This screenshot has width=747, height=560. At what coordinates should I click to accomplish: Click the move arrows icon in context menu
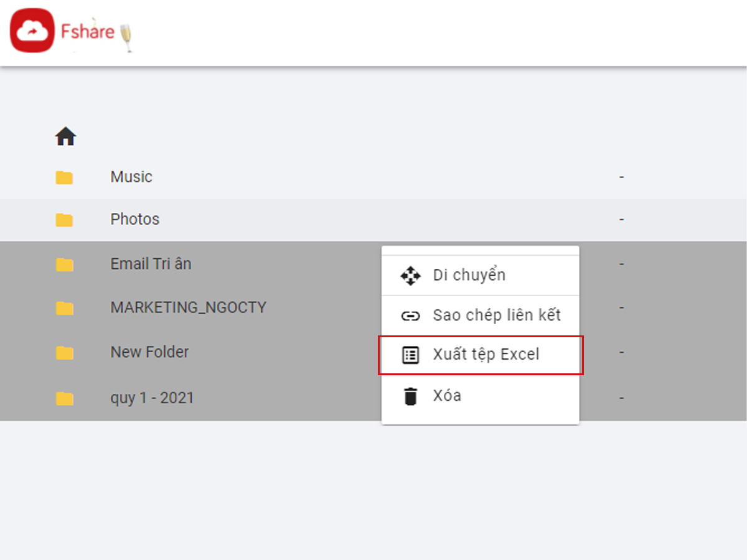(410, 275)
